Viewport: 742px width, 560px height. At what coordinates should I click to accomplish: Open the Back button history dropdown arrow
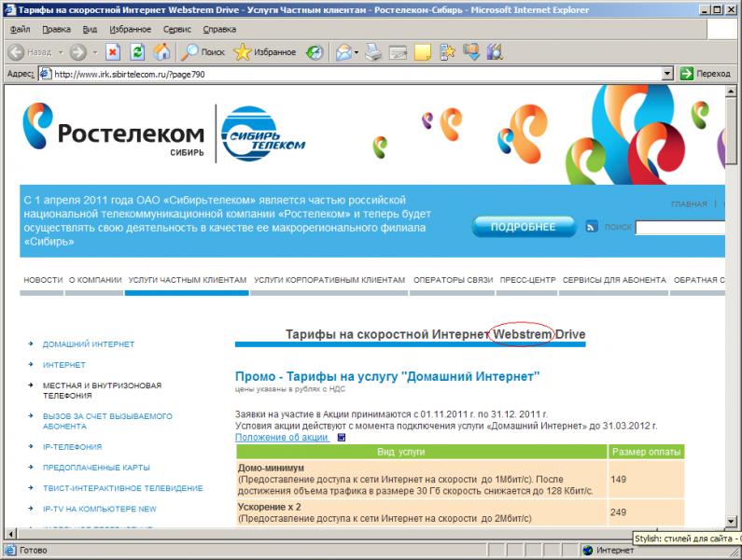(x=61, y=52)
